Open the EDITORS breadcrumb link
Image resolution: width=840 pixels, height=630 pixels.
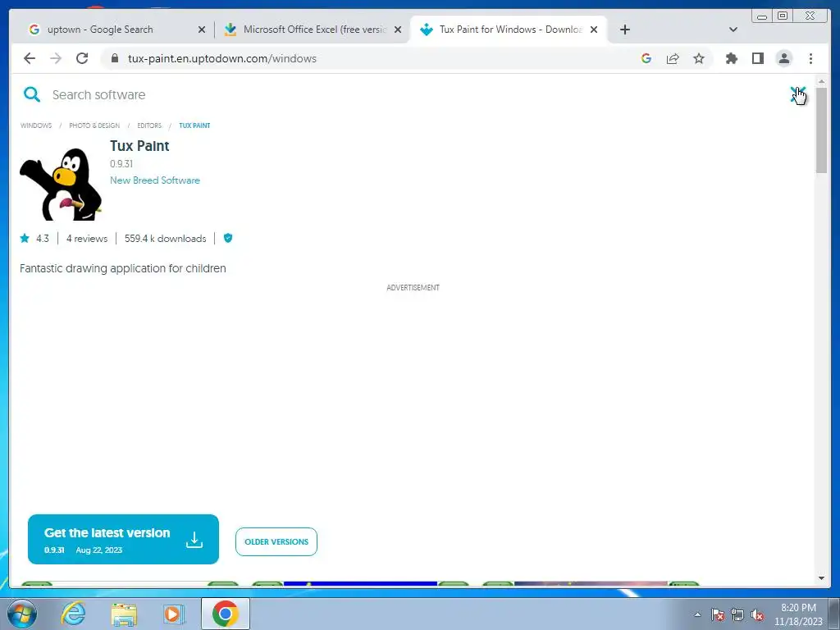(149, 126)
